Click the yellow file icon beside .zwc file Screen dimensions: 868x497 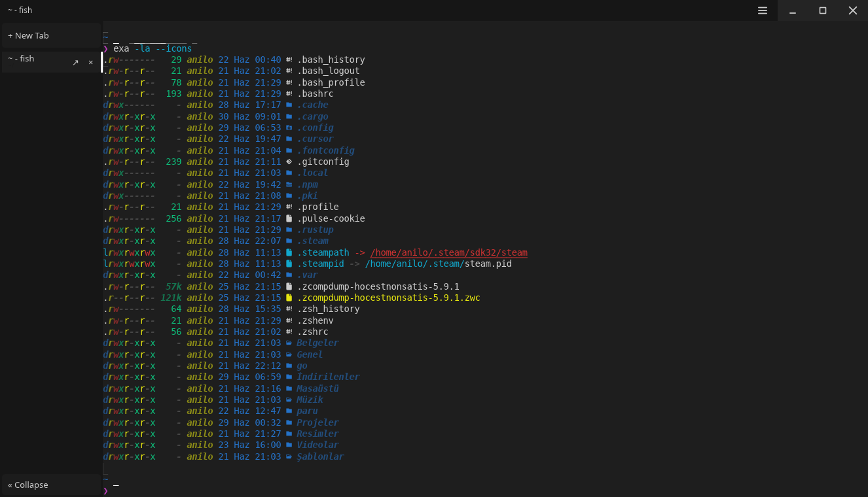click(x=289, y=298)
